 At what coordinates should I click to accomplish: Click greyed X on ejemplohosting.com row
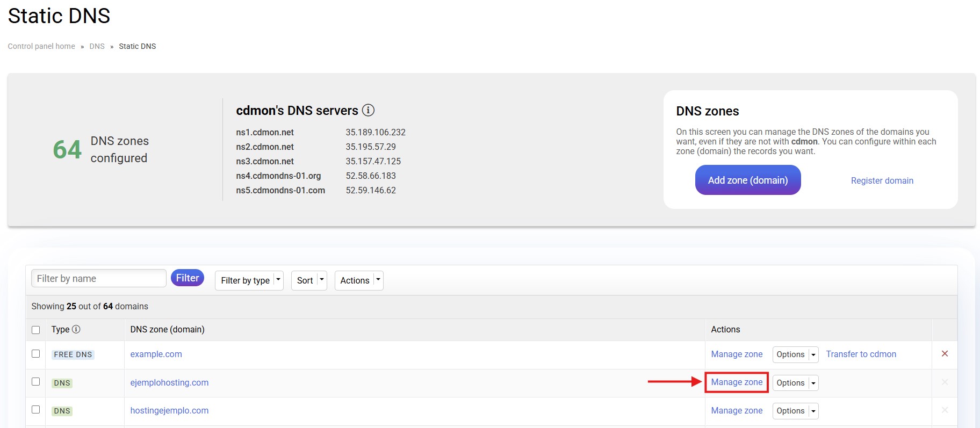(945, 382)
